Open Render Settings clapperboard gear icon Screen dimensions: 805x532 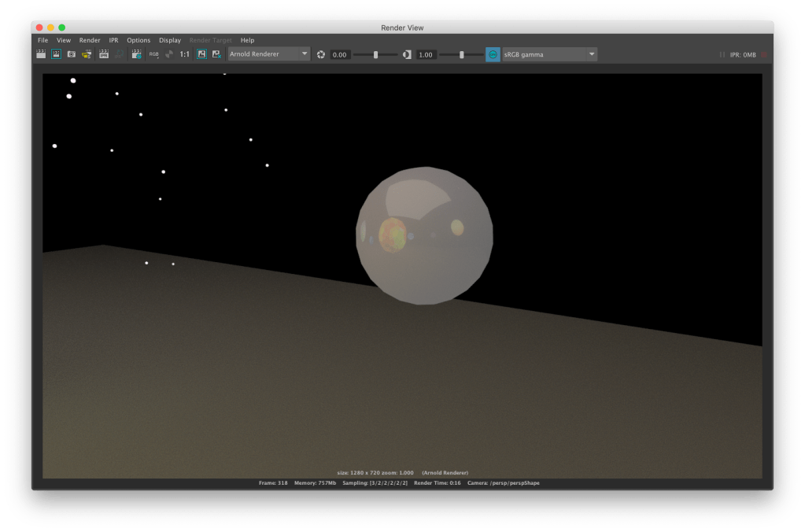[137, 54]
